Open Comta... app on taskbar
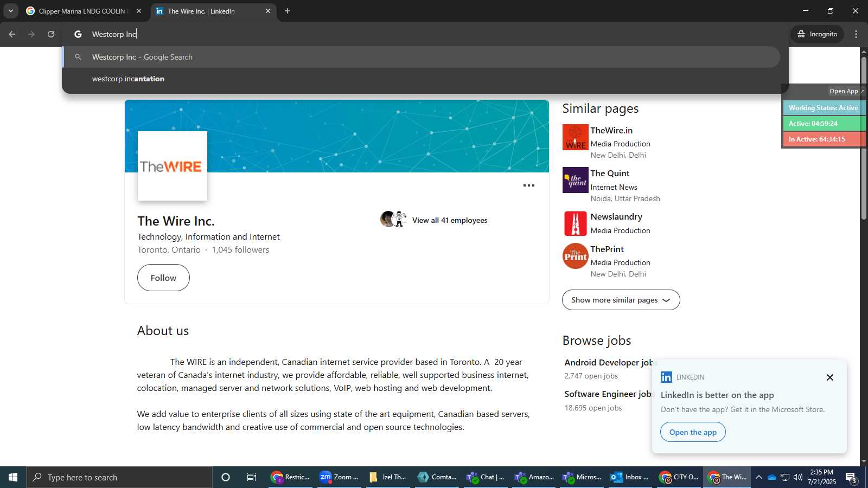Screen dimensions: 868x488 coord(437,477)
